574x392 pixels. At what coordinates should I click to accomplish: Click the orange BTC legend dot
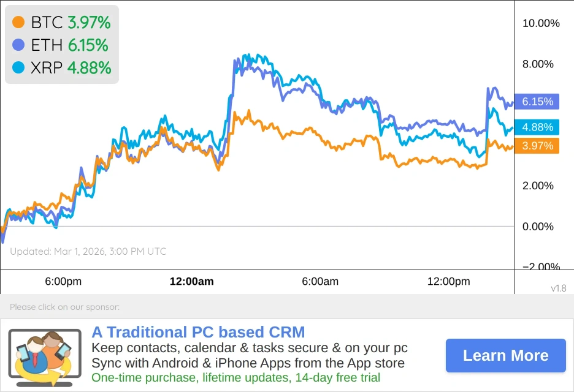coord(18,23)
